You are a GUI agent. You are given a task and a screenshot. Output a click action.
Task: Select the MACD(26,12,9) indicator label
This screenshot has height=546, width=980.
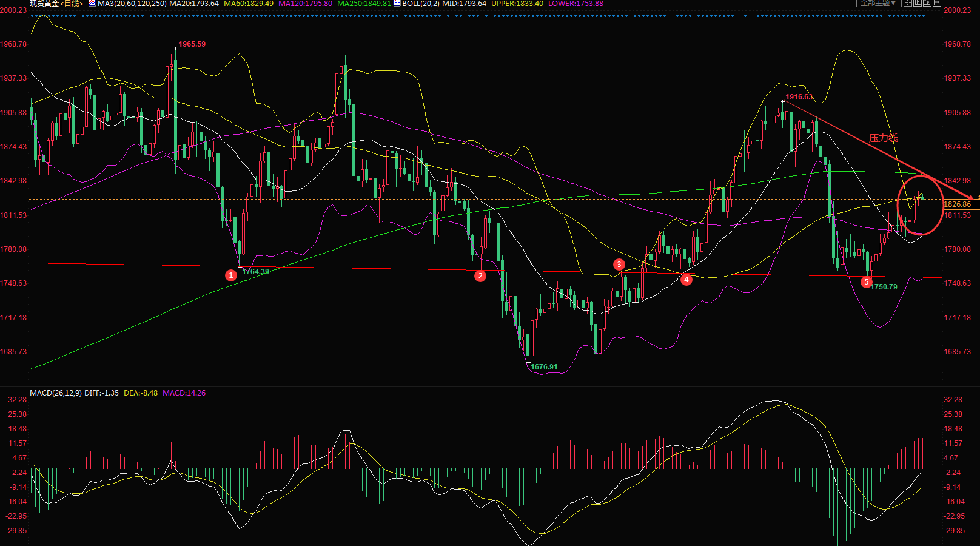(56, 393)
